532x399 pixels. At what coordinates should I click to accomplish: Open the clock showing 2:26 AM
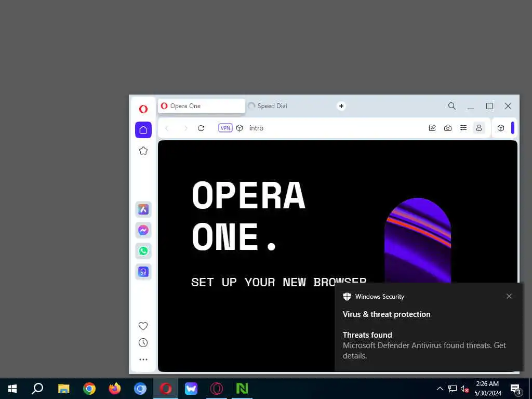click(x=487, y=389)
